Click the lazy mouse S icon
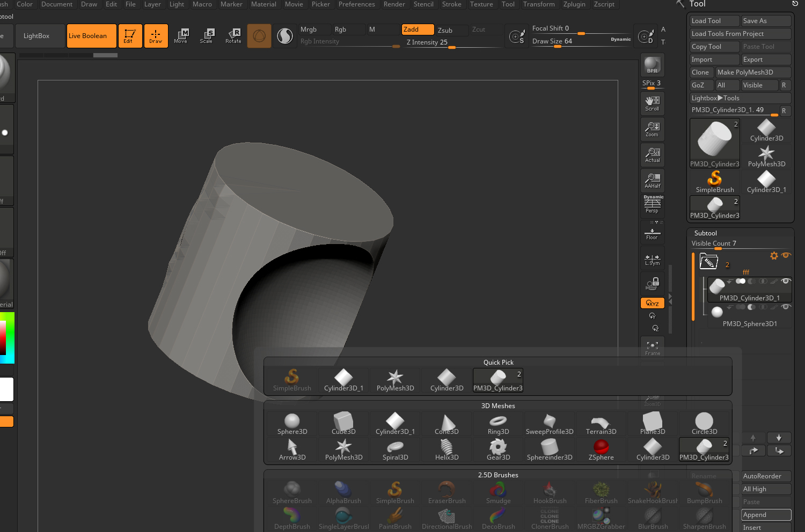 [517, 36]
